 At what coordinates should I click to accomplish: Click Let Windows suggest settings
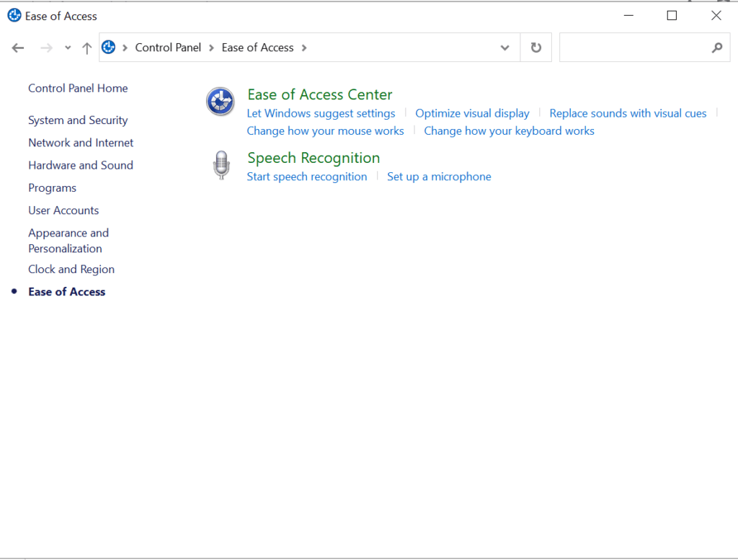[321, 113]
